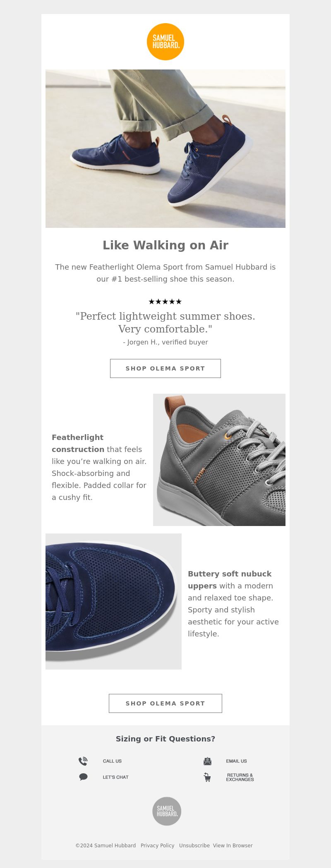Select the Call Us link
The image size is (331, 868).
(x=112, y=761)
